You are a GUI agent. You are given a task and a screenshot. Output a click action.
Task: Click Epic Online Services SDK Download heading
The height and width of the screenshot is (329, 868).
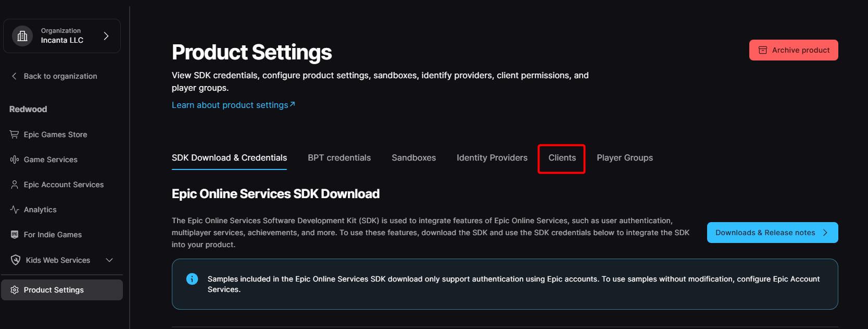coord(275,194)
